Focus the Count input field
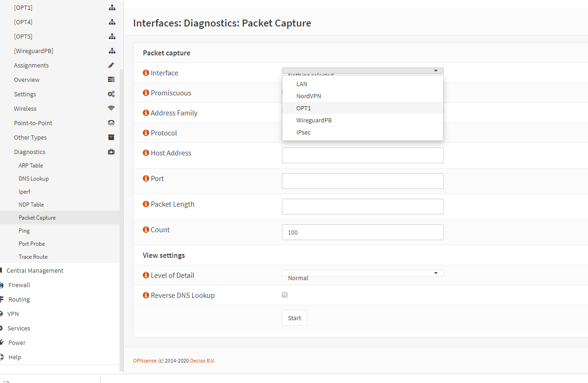The image size is (588, 383). tap(362, 232)
